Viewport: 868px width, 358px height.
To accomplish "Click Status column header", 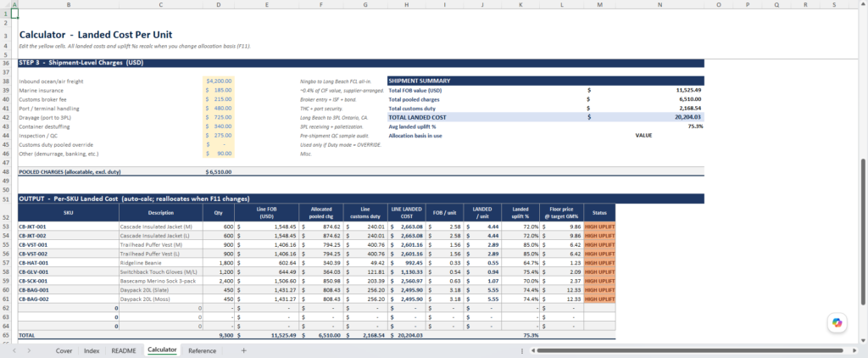I will pyautogui.click(x=599, y=213).
